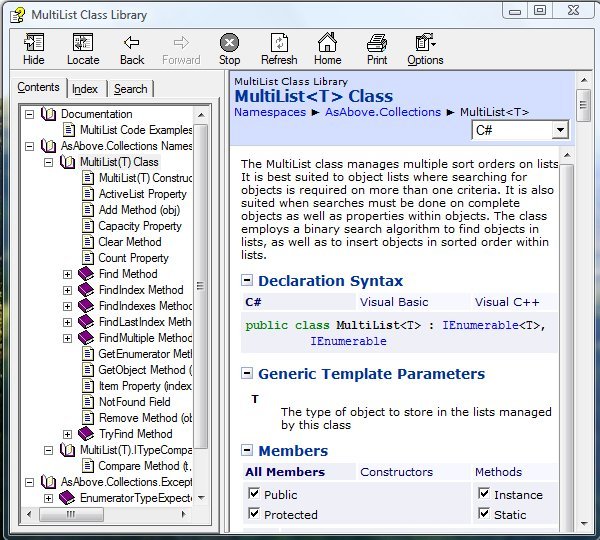The image size is (600, 540).
Task: Expand the Find Method tree node
Action: (x=67, y=274)
